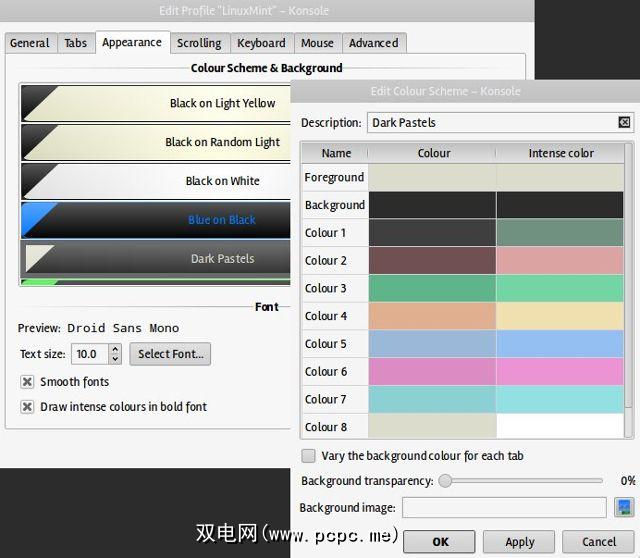Click the Text size value field
The height and width of the screenshot is (558, 640).
pos(90,354)
